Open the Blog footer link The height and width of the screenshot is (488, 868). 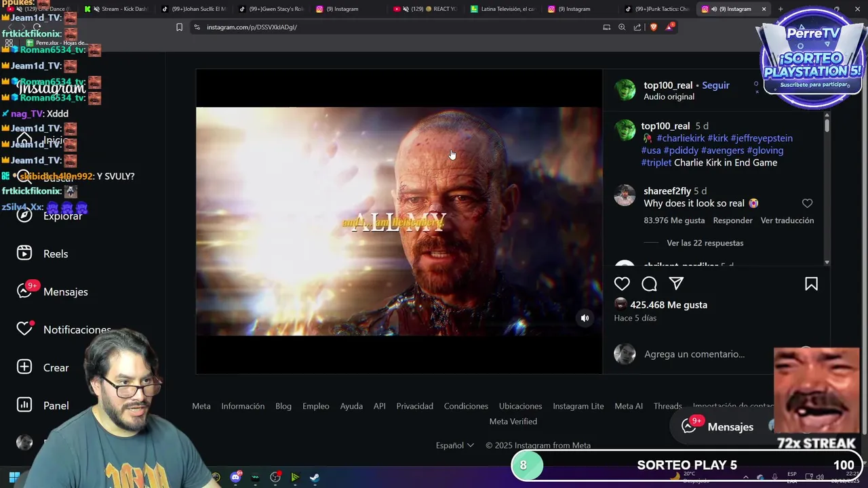pyautogui.click(x=283, y=406)
